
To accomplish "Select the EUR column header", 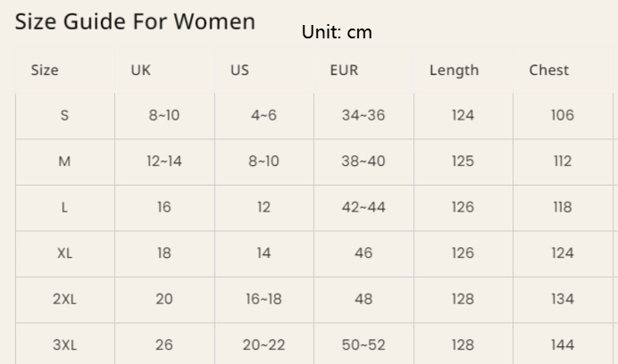I will pyautogui.click(x=344, y=70).
